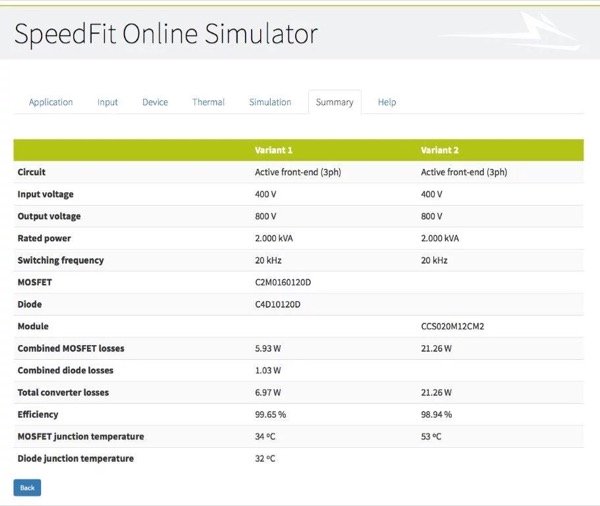Click Variant 2 800 V output value
This screenshot has width=600, height=506.
431,216
